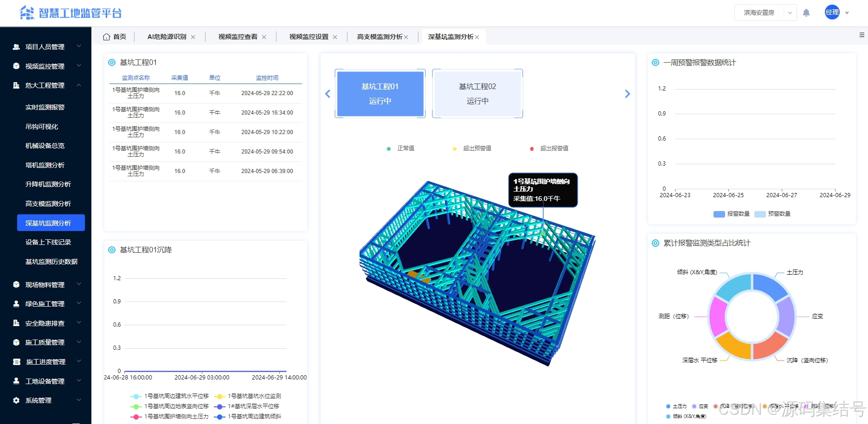Switch to the 视频监控设置 tab

tap(309, 37)
